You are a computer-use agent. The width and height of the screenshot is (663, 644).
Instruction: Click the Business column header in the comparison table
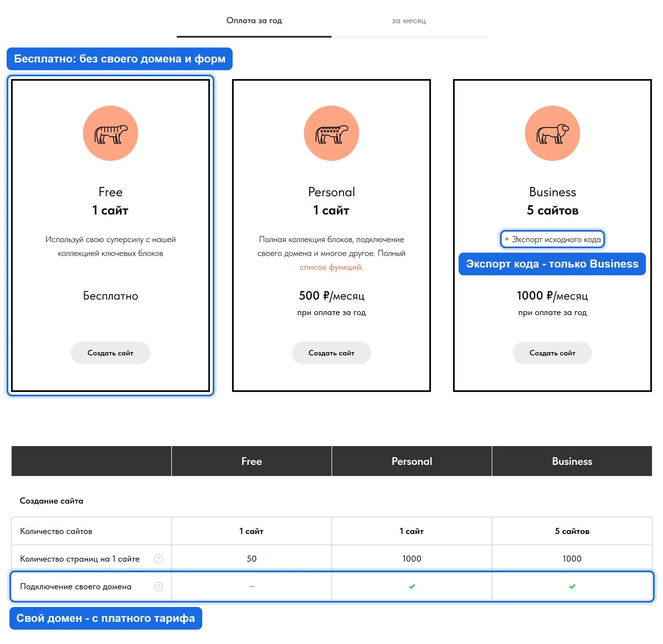572,461
